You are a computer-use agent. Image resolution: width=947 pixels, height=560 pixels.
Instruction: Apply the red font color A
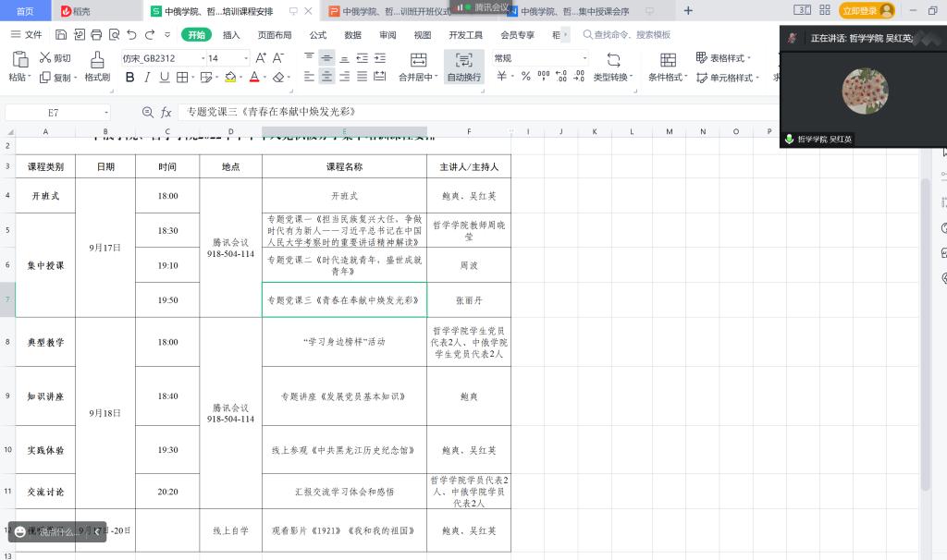point(254,78)
